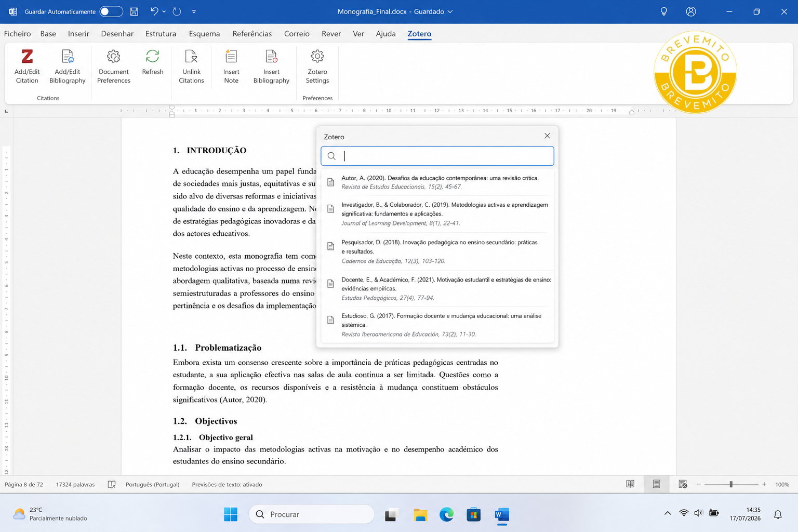Click the Save diskette icon in title bar
This screenshot has width=798, height=532.
[x=134, y=11]
